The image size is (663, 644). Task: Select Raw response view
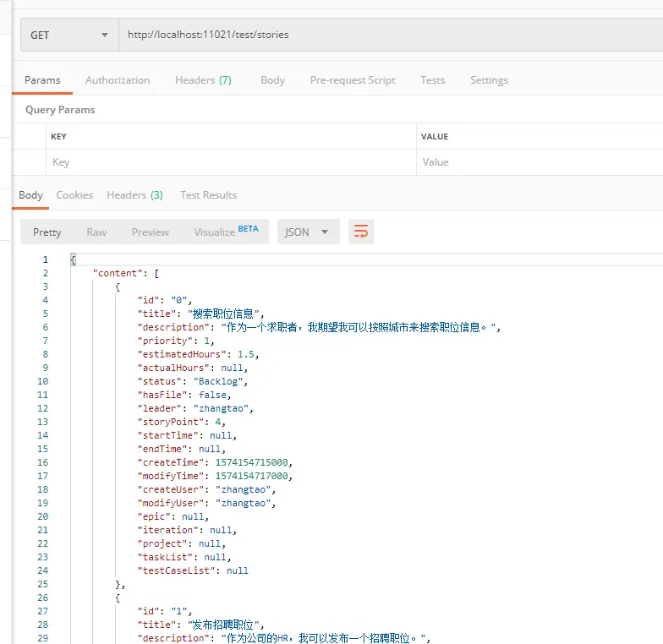pyautogui.click(x=96, y=232)
